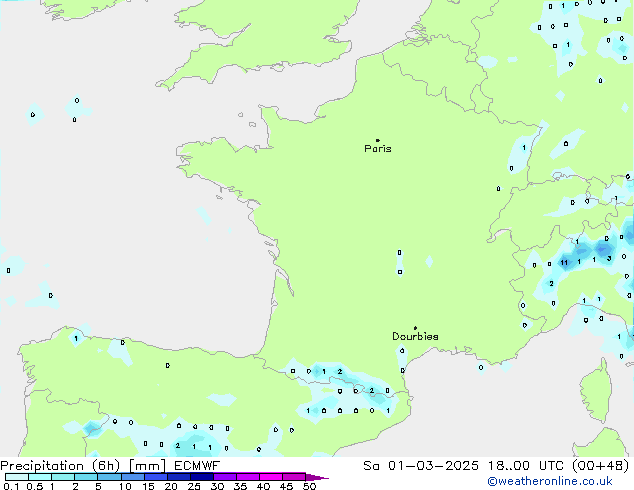The image size is (634, 490).
Task: Click the legend tick label 25
Action: tap(194, 486)
